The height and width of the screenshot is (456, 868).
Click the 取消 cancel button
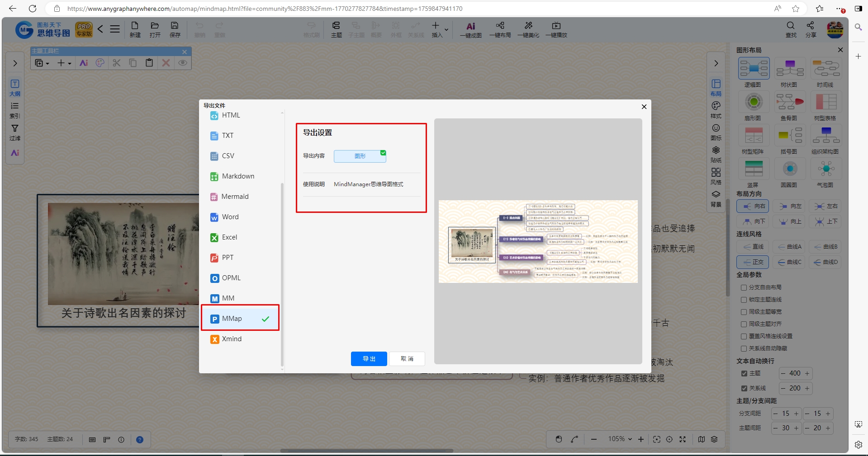(407, 359)
